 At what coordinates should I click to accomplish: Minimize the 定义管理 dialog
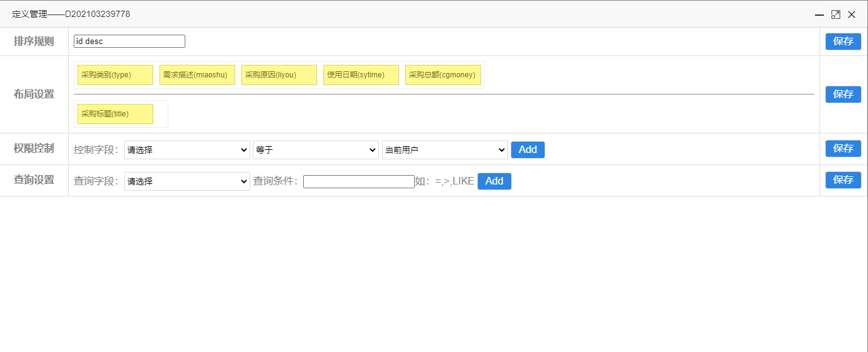tap(819, 14)
